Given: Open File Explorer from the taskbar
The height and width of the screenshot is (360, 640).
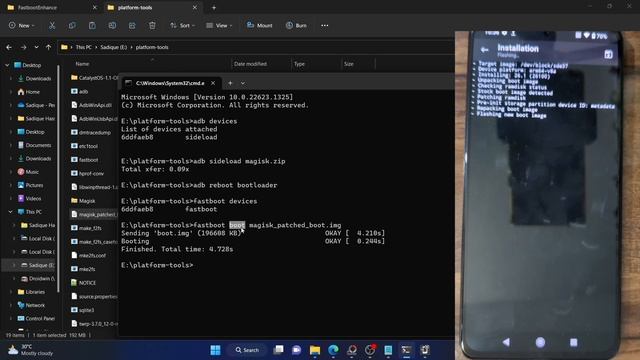Looking at the screenshot, I should tap(315, 350).
